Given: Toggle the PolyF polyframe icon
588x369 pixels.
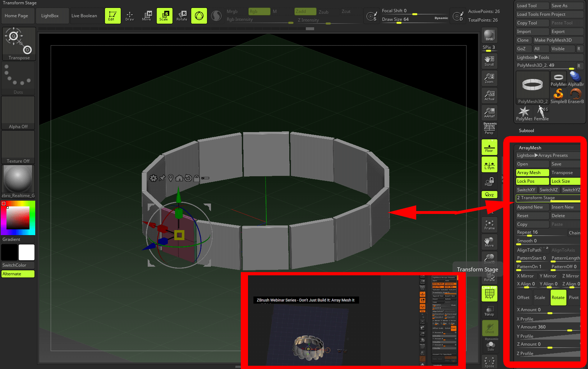Looking at the screenshot, I should [490, 294].
